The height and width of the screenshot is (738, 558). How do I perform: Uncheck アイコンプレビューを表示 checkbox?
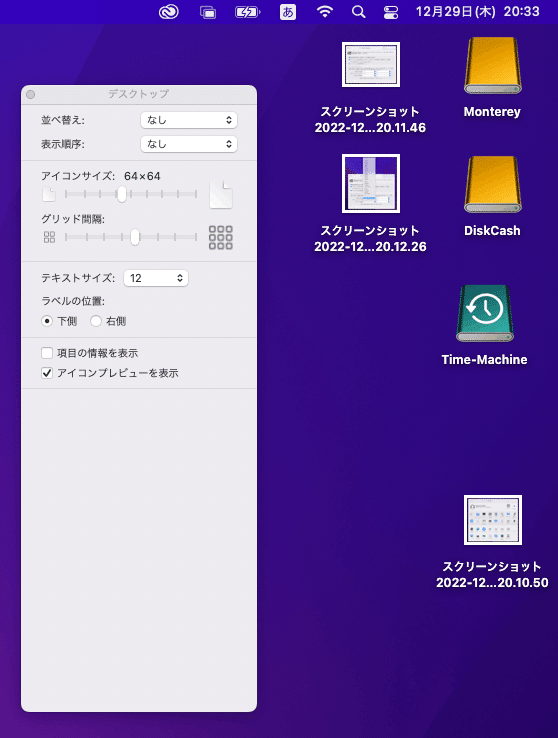[x=47, y=373]
